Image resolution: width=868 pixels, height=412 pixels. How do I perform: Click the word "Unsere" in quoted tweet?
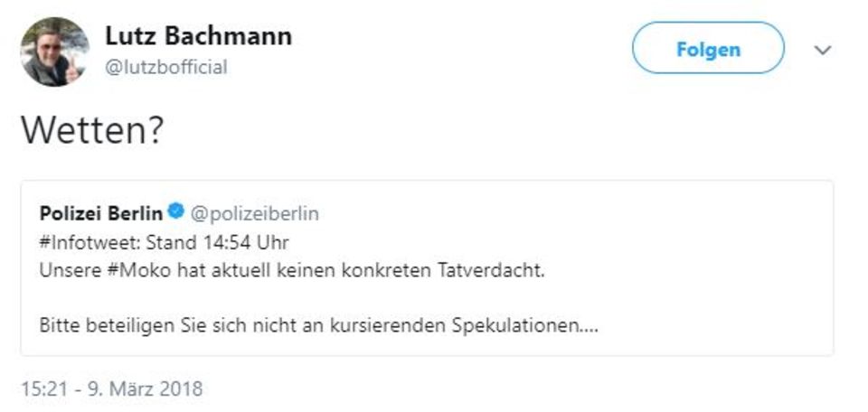coord(64,270)
